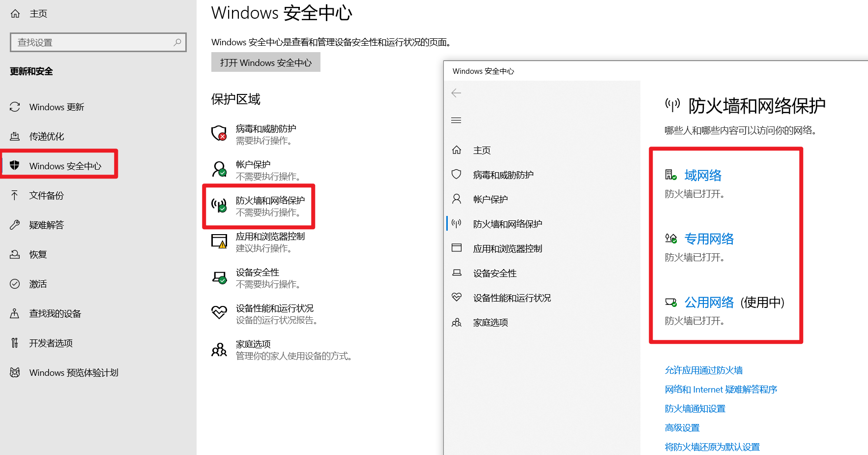Click the Windows 更新 refresh icon
868x455 pixels.
coord(15,107)
